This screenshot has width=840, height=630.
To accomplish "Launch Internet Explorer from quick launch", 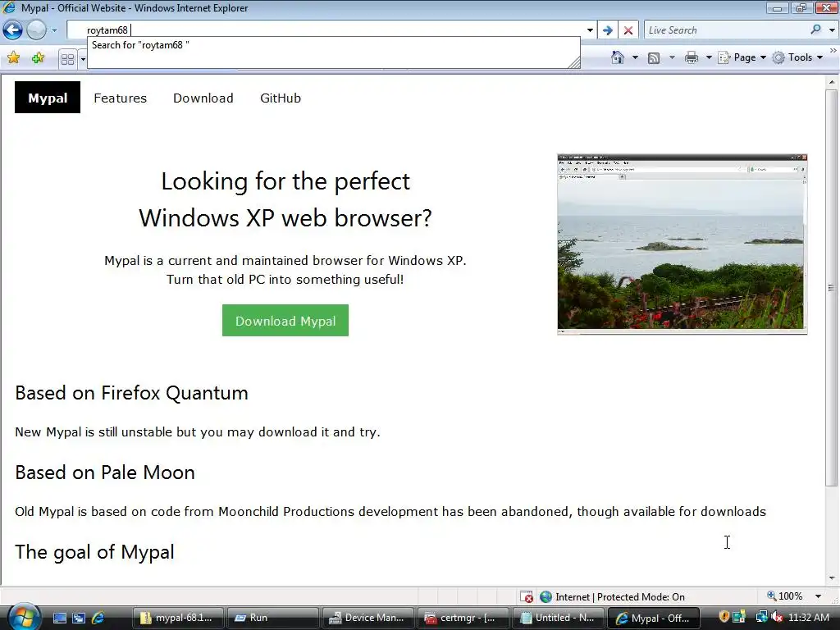I will coord(98,618).
